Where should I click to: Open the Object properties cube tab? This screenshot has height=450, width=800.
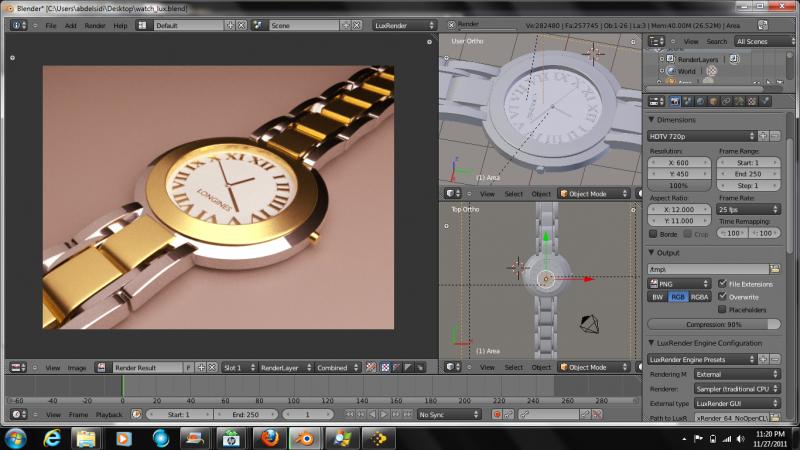click(713, 102)
